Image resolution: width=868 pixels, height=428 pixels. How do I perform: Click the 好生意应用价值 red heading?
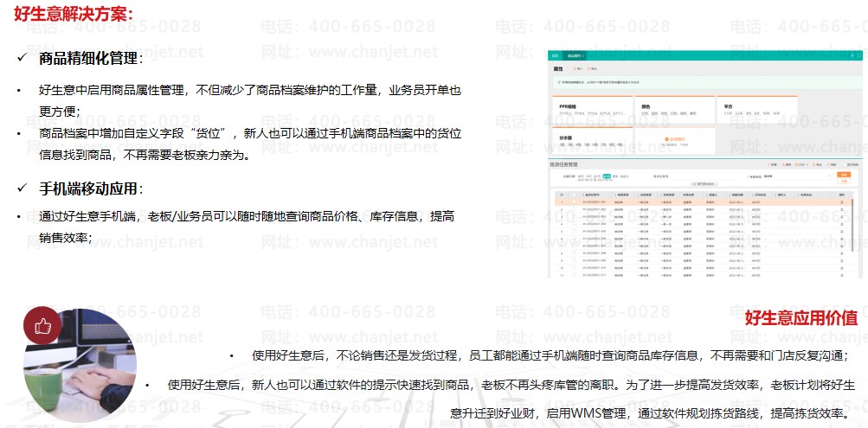[801, 318]
